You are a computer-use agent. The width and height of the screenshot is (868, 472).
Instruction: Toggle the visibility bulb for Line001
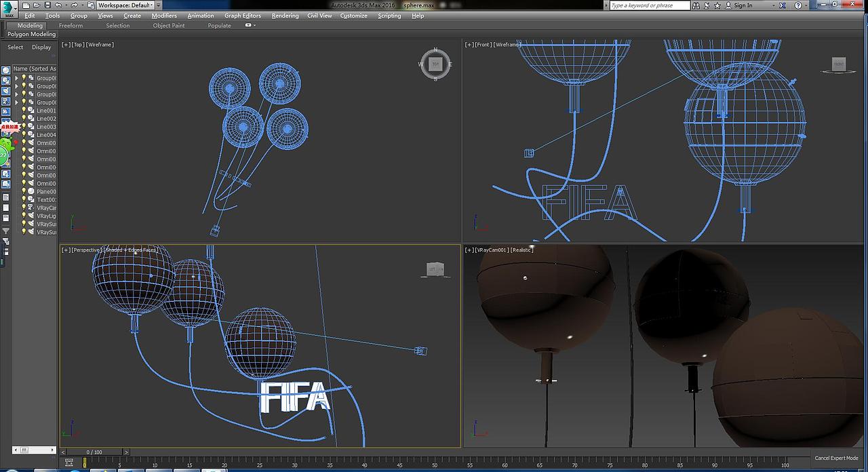(x=24, y=111)
